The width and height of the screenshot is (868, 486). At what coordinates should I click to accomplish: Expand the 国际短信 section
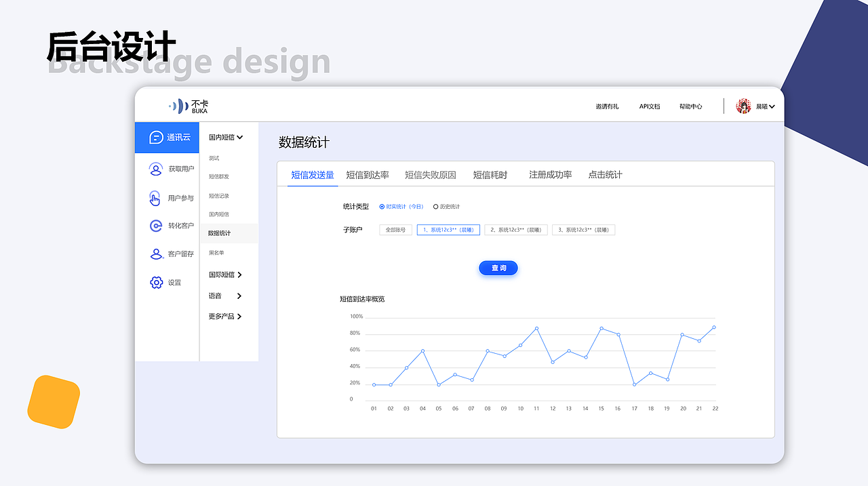224,274
